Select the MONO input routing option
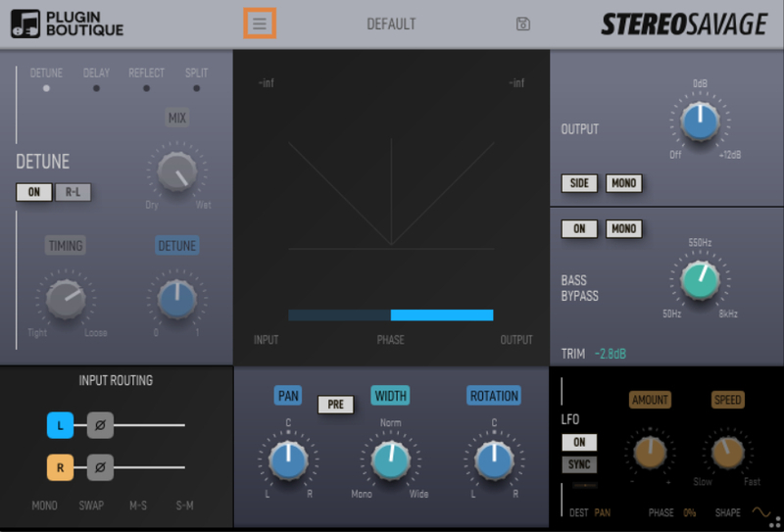Image resolution: width=784 pixels, height=532 pixels. (44, 506)
